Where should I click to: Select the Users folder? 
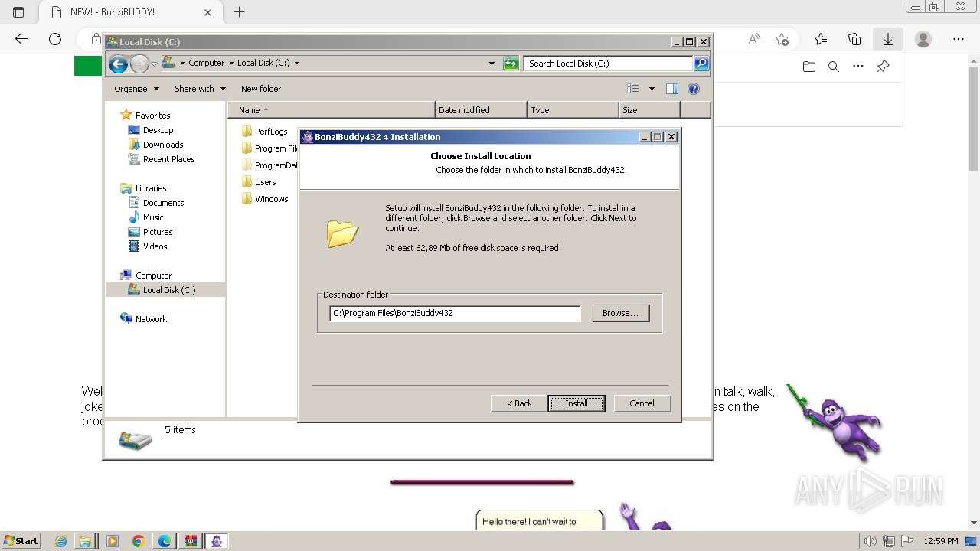[258, 182]
